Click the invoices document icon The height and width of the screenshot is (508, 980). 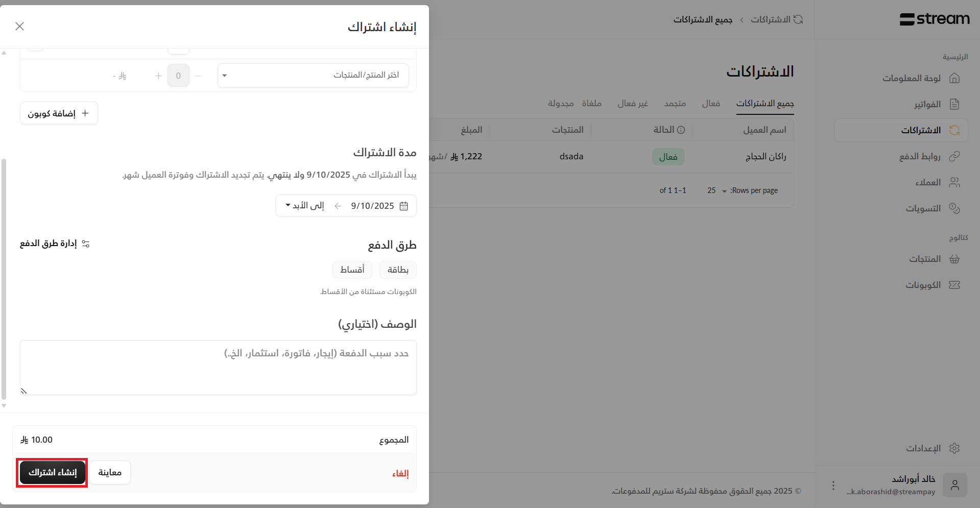954,104
